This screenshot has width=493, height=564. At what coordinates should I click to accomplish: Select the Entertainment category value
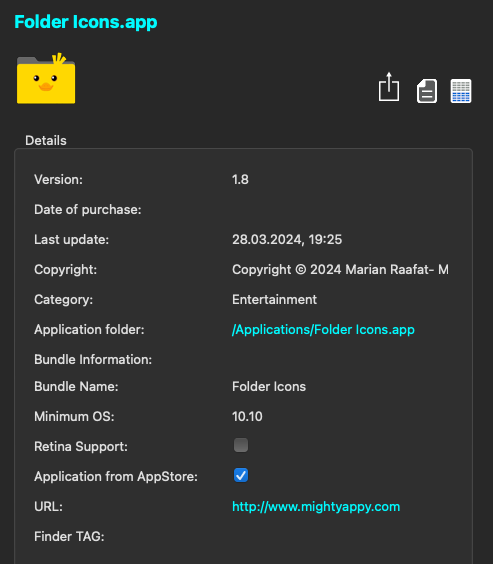point(274,300)
